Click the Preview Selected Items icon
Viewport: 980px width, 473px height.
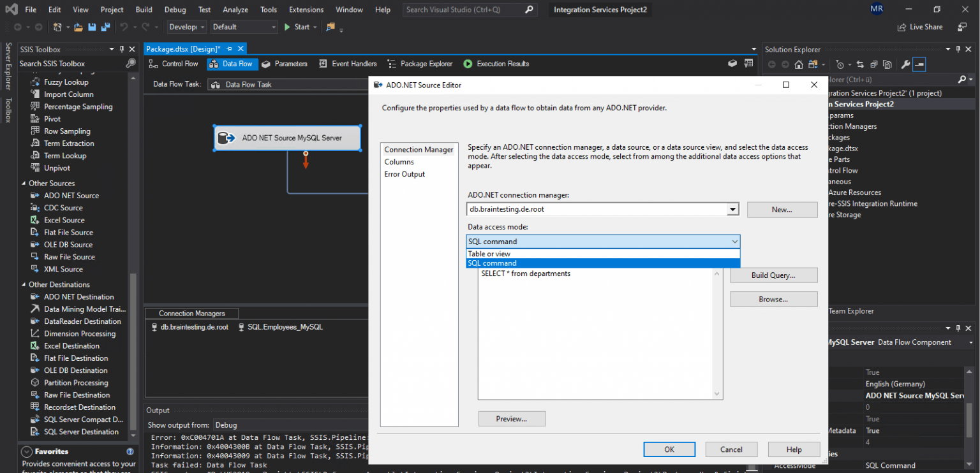[919, 64]
